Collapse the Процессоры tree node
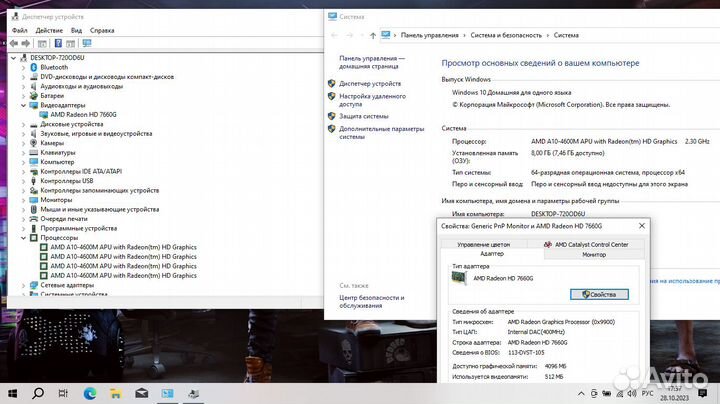The height and width of the screenshot is (404, 720). 23,238
